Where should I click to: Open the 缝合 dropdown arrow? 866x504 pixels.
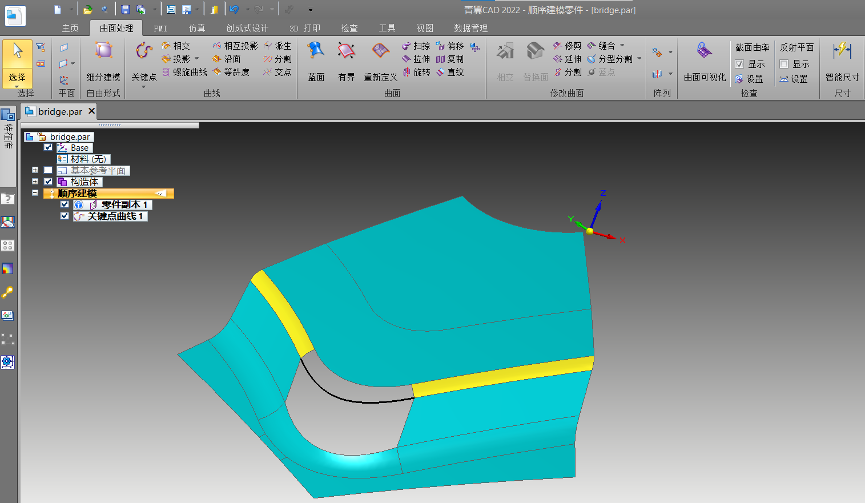point(622,46)
